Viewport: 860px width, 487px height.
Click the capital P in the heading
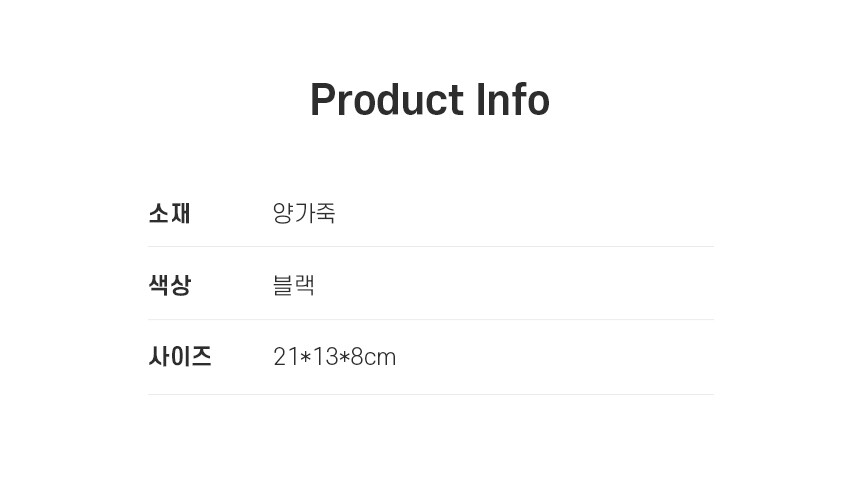[x=322, y=100]
